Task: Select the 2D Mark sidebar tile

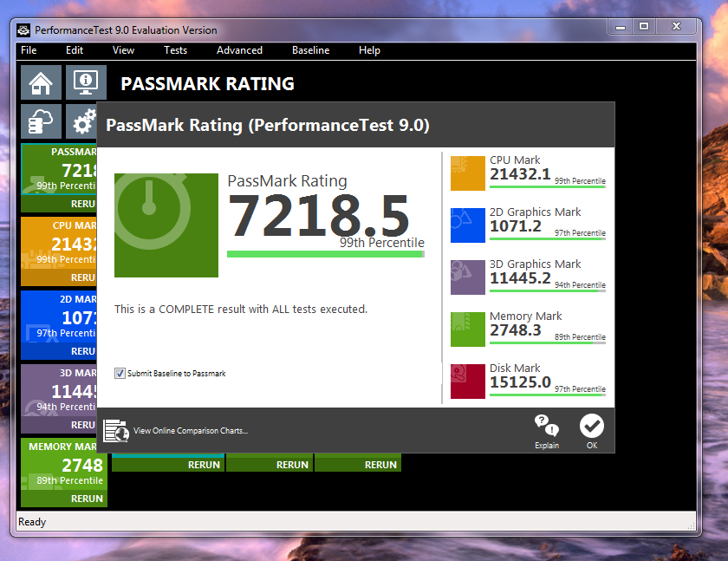Action: pos(59,317)
